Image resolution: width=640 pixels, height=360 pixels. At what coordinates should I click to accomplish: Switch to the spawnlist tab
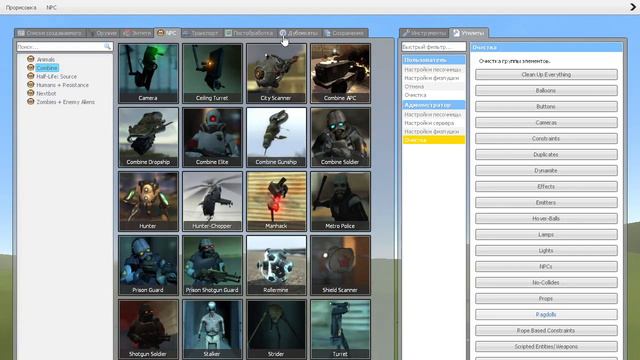(50, 33)
